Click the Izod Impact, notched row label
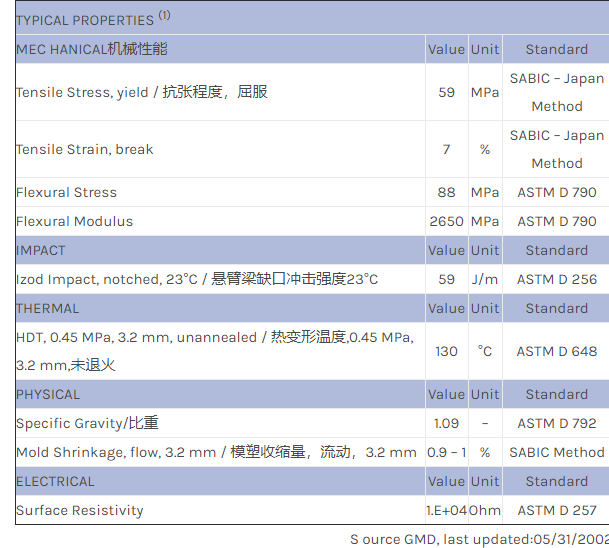 coord(197,279)
